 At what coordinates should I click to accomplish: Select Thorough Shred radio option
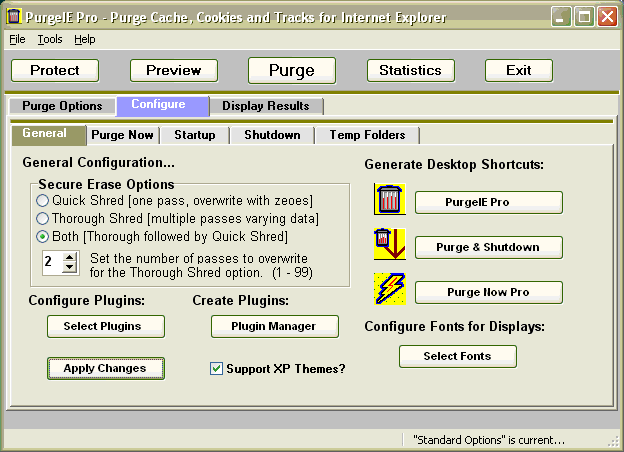pos(42,218)
